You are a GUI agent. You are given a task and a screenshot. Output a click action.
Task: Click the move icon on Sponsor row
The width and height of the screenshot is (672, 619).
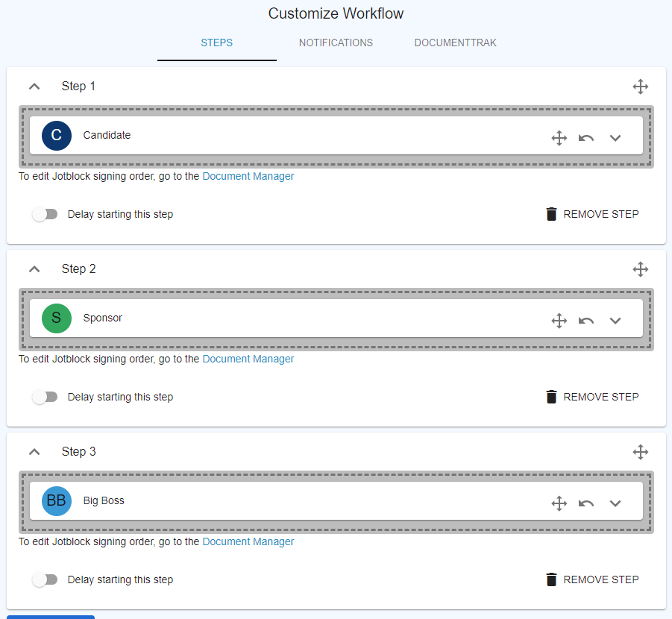559,321
